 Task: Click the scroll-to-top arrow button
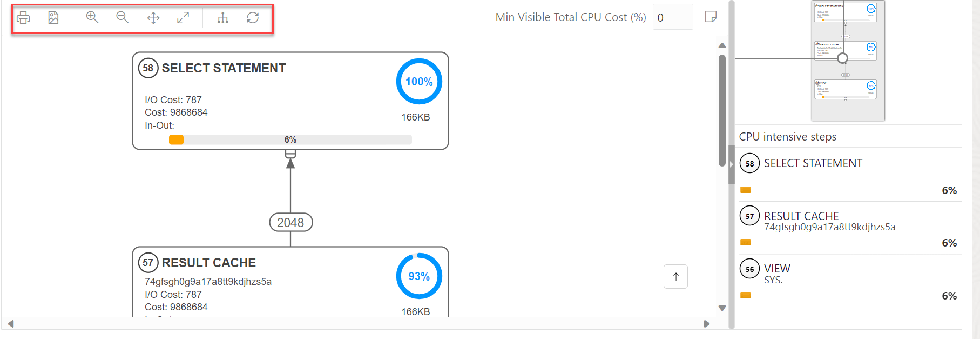click(x=675, y=277)
